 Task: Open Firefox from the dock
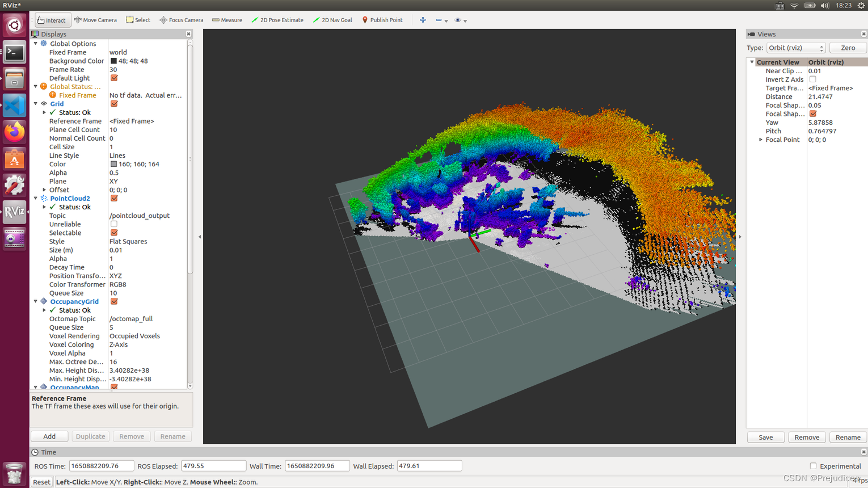pyautogui.click(x=15, y=132)
